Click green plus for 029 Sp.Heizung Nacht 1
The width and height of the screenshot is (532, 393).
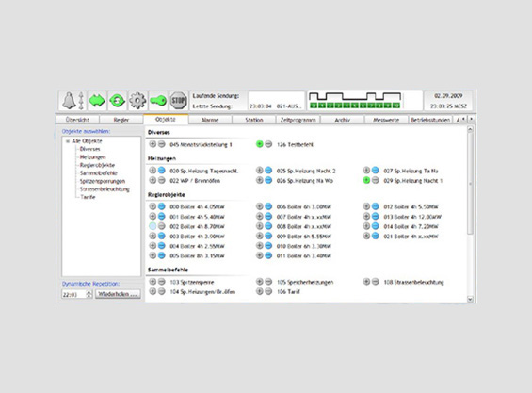(366, 180)
